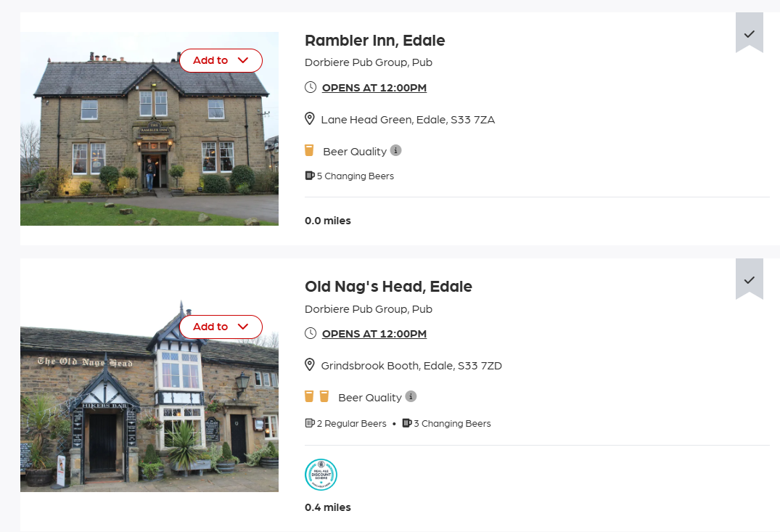Screen dimensions: 780x532
Task: Expand Old Nag's Head OPENS AT 12:00PM hours
Action: coord(374,334)
